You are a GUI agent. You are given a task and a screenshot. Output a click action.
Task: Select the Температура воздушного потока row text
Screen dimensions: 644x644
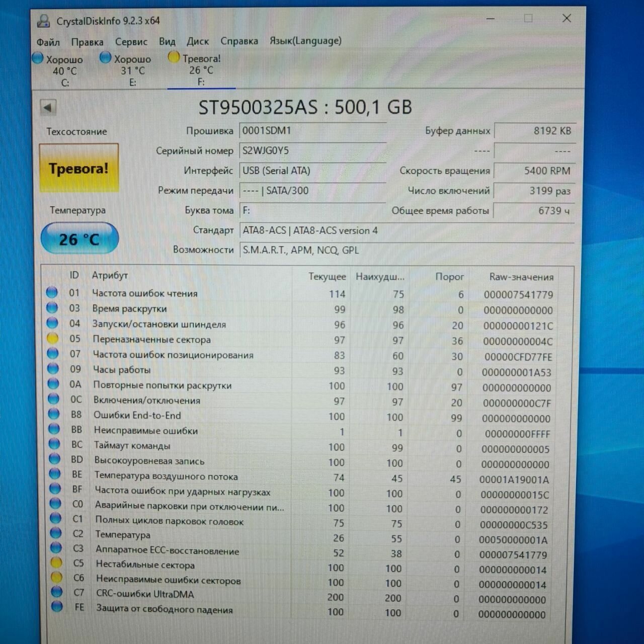click(166, 476)
